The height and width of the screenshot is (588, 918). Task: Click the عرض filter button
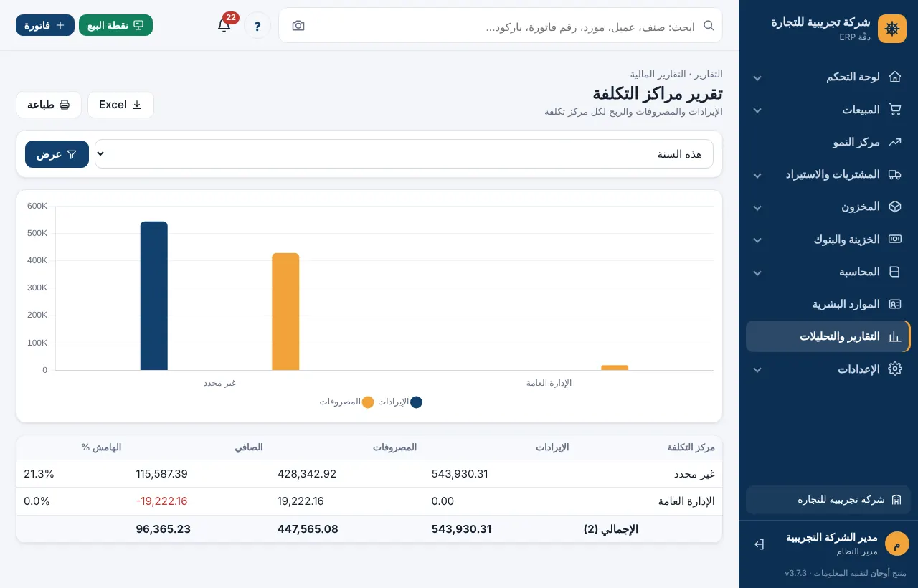57,154
